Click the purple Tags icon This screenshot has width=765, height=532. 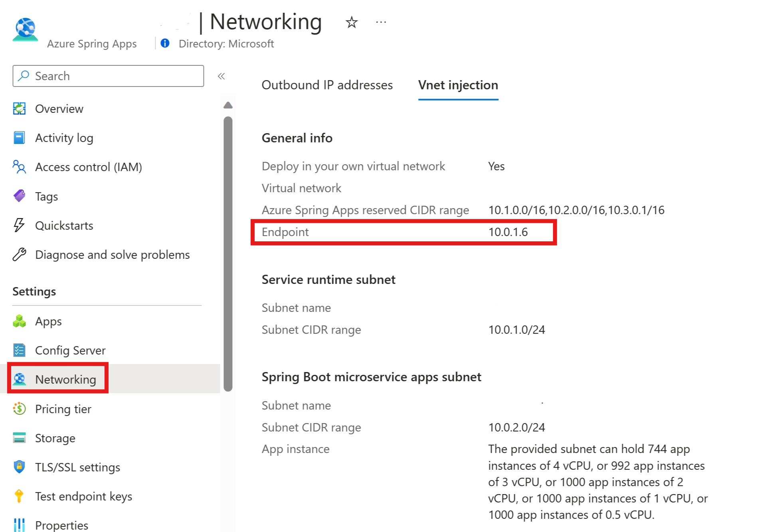tap(19, 196)
